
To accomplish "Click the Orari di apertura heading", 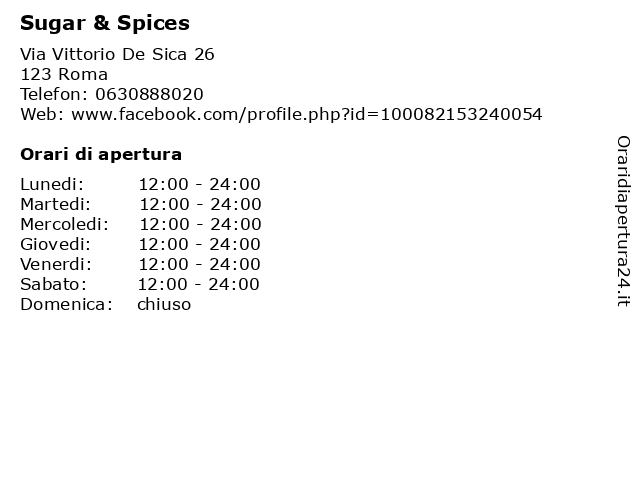I will 101,154.
